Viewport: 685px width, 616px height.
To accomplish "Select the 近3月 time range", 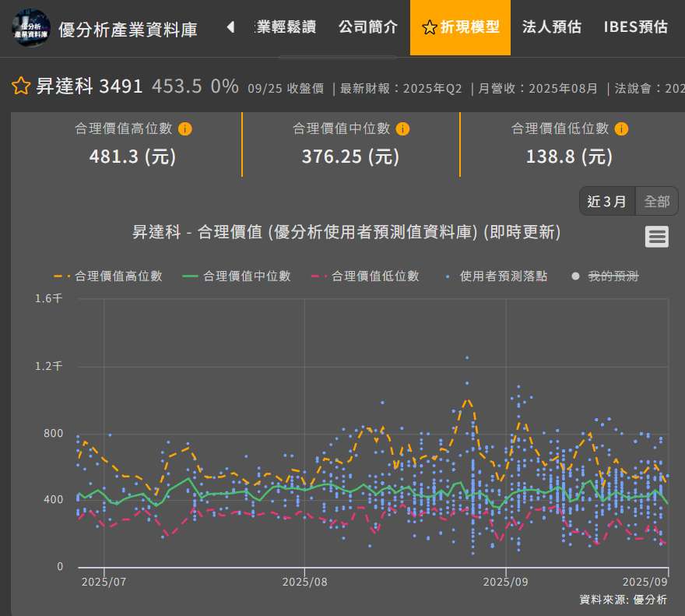I will (607, 201).
